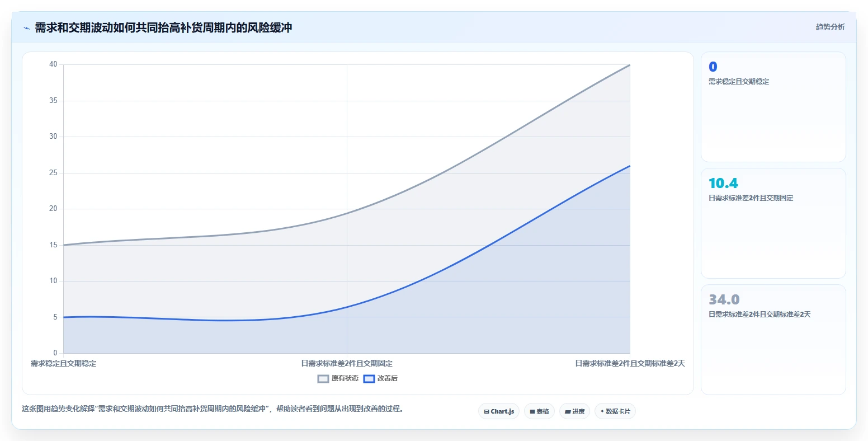Click x-axis label 日需求标准差2件且交期标准差2天
The image size is (868, 441).
[x=630, y=364]
